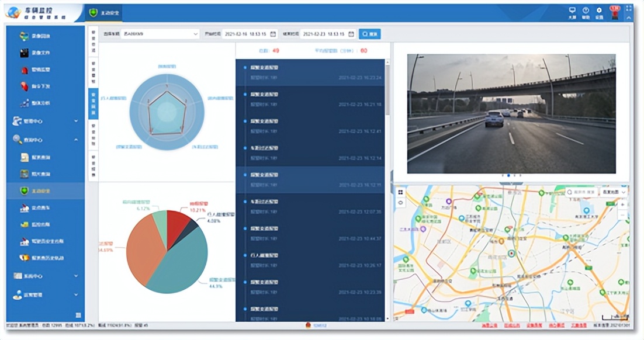This screenshot has height=340, width=644.
Task: Open the start time calendar picker
Action: (273, 34)
